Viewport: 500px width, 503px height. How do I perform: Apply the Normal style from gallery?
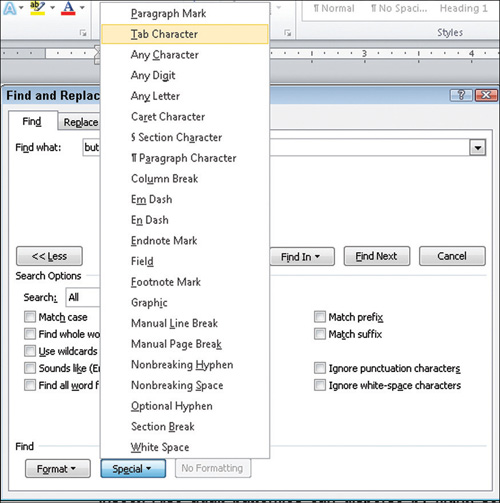[334, 8]
